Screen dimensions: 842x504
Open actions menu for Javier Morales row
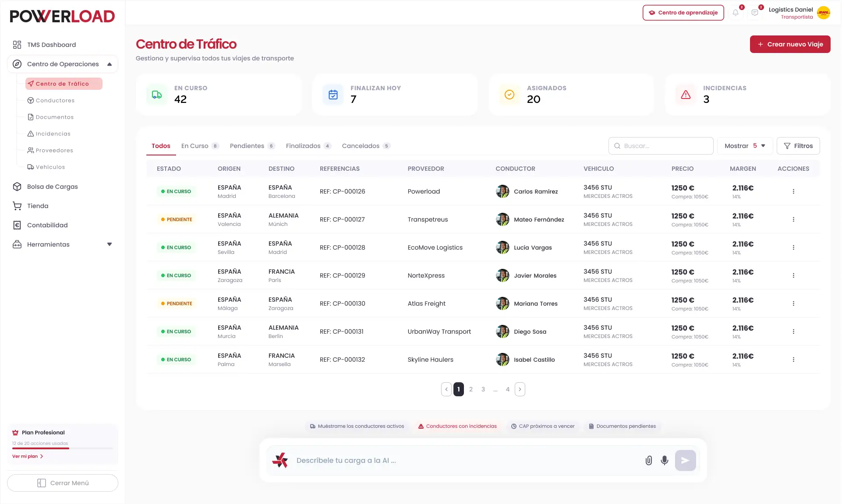793,275
